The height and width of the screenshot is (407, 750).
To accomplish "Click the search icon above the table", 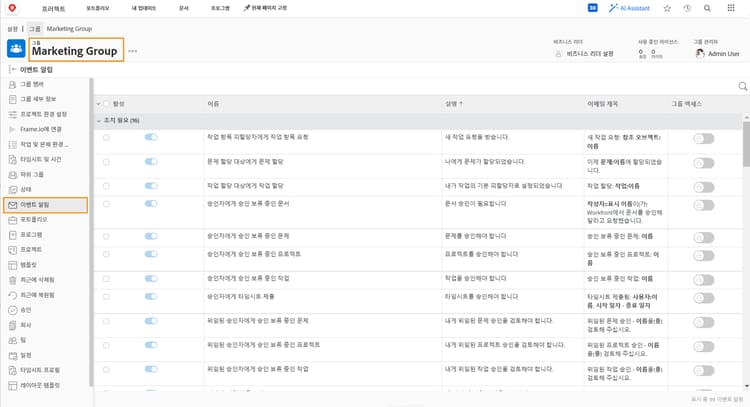I will coord(742,86).
